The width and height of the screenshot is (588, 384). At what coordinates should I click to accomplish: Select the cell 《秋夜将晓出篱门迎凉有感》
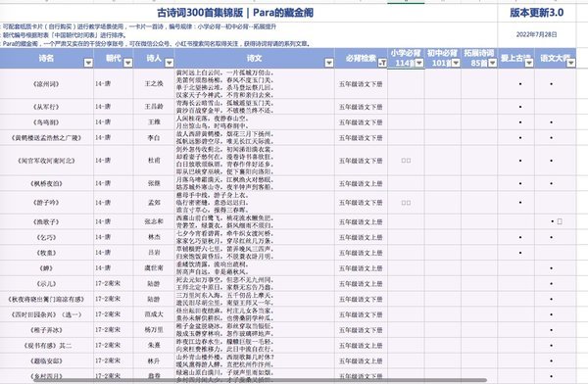click(x=46, y=299)
